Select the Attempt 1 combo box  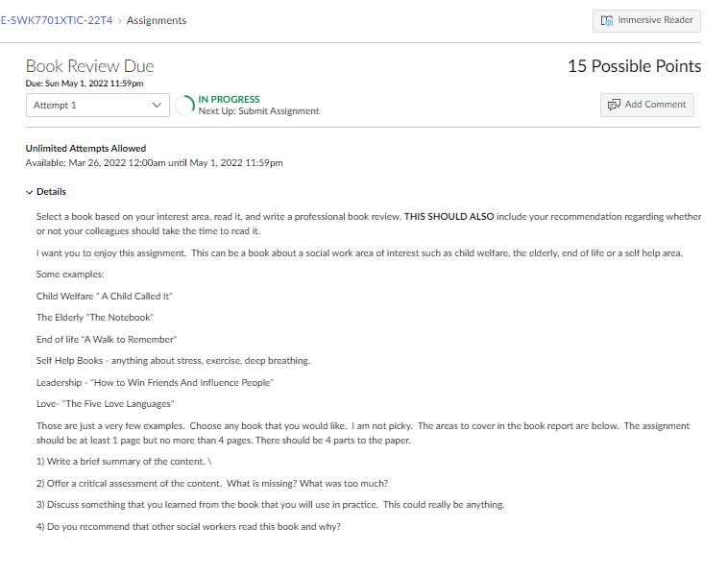pyautogui.click(x=98, y=106)
